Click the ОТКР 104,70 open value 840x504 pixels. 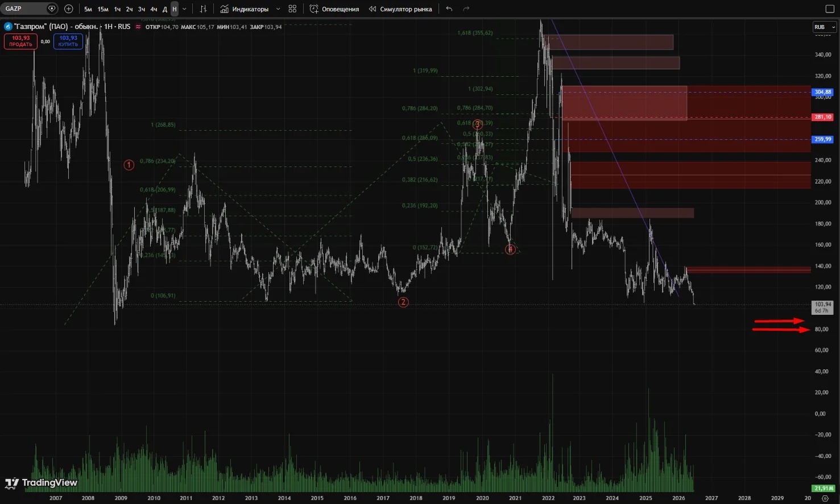tap(162, 27)
